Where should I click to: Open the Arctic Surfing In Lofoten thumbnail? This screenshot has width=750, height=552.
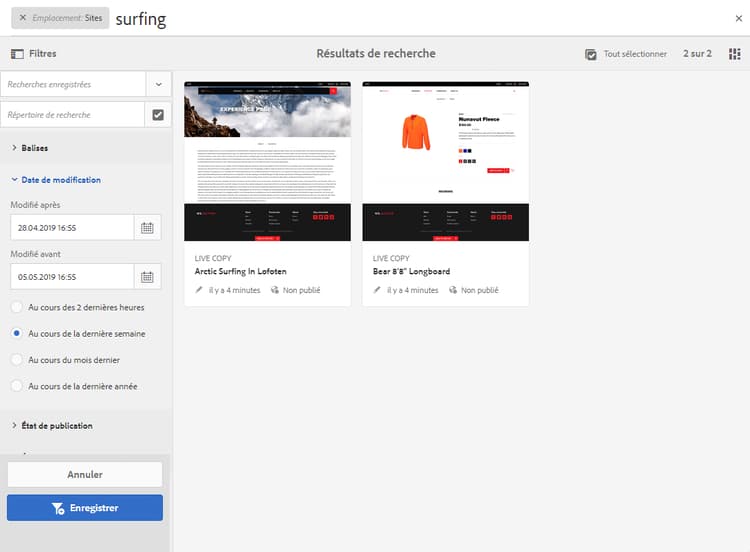click(267, 161)
